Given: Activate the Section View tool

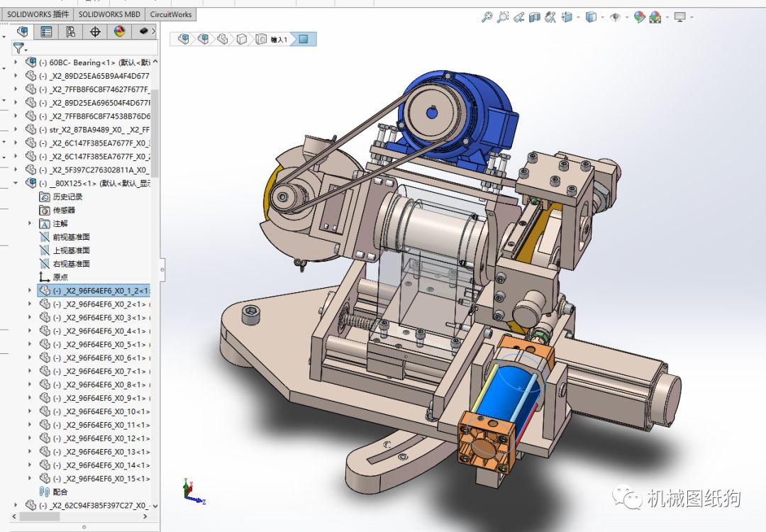Looking at the screenshot, I should (x=535, y=17).
